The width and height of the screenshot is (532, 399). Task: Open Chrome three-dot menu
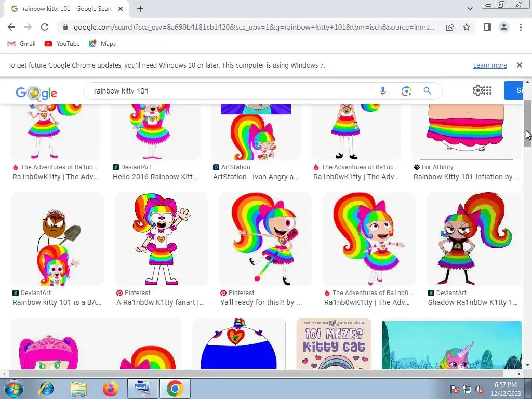tap(521, 27)
